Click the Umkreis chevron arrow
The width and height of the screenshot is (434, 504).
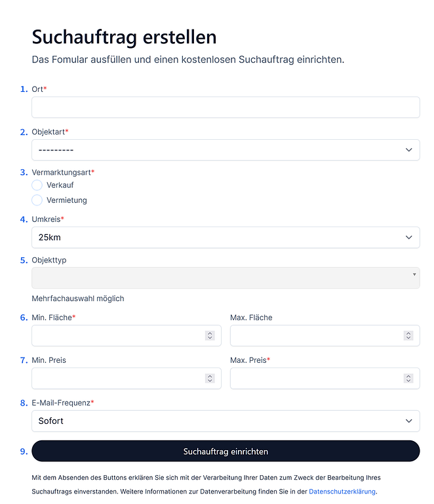(408, 238)
